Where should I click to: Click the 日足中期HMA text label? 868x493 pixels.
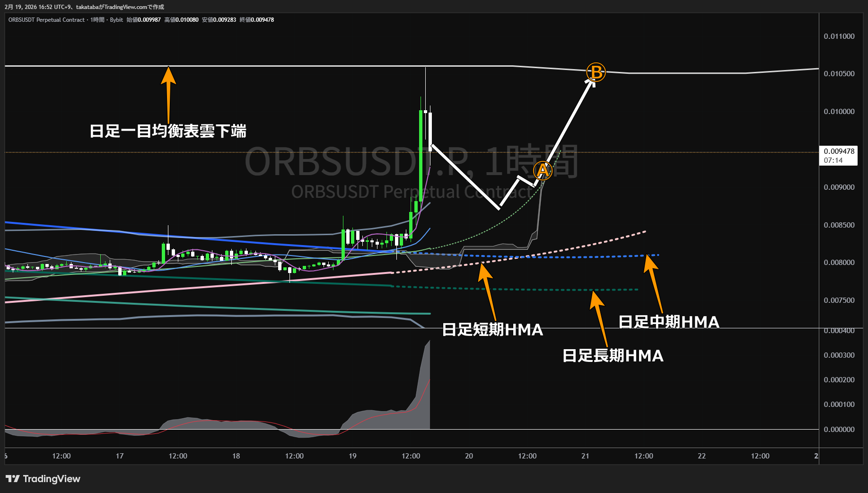[669, 322]
